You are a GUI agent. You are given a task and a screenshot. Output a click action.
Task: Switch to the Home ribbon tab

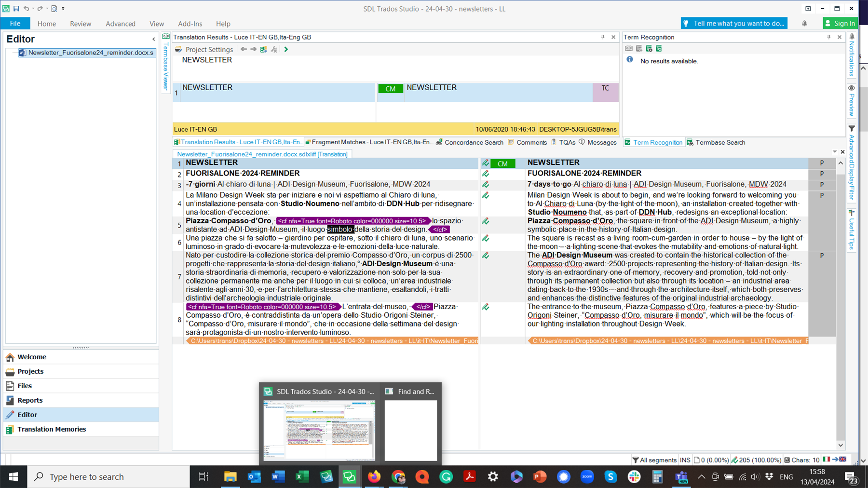tap(47, 24)
